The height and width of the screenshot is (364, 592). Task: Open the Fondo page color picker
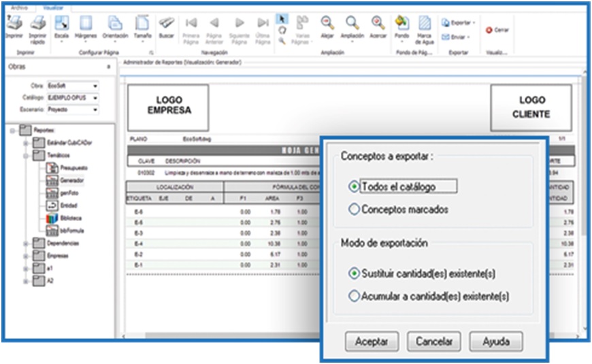tap(402, 24)
